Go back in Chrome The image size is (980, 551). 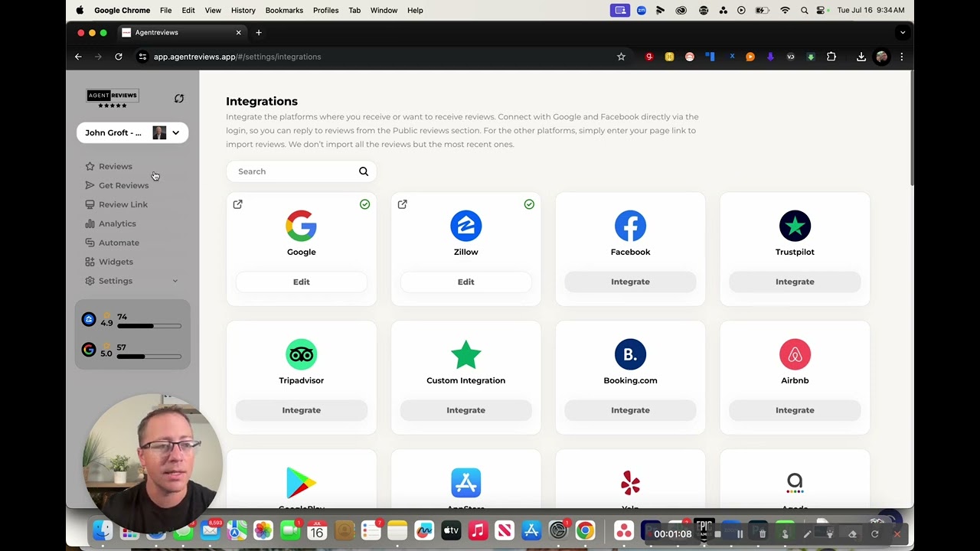tap(78, 57)
